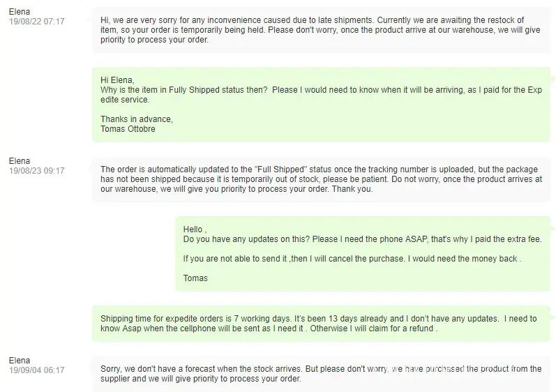Click the 19/08/22 07:17 timestamp

(x=36, y=22)
